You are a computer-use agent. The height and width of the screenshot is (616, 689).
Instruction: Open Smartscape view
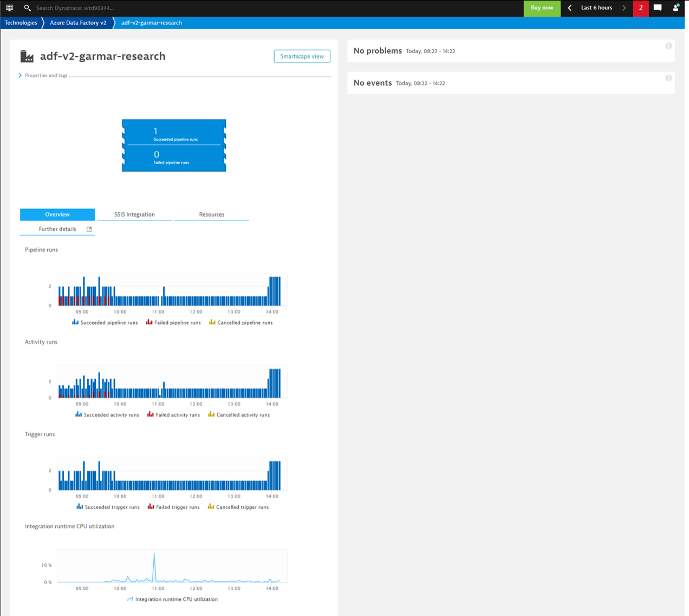coord(302,56)
